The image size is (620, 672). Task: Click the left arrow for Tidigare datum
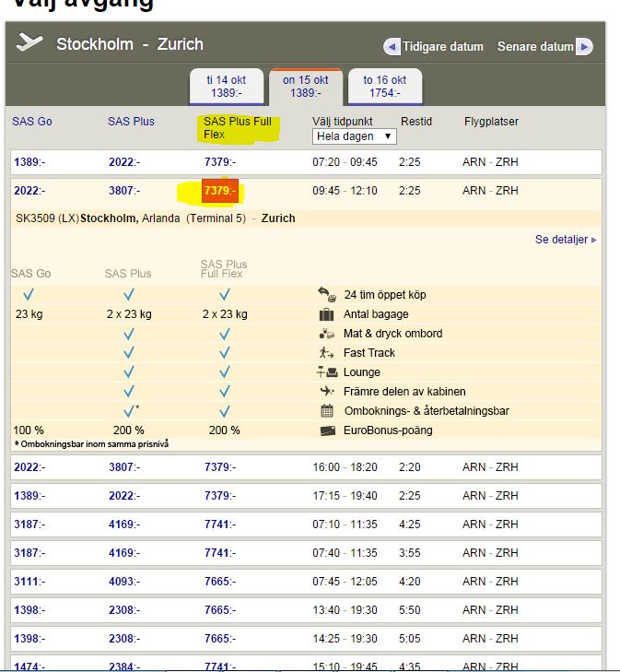392,47
